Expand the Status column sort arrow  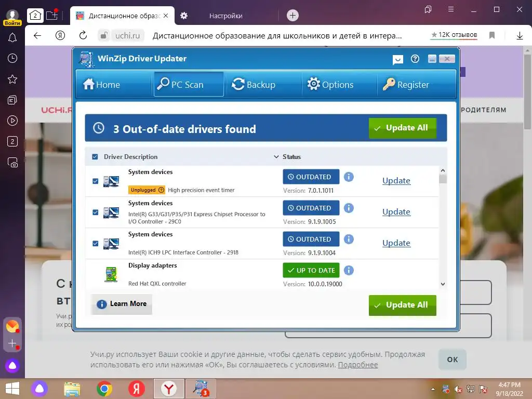(276, 157)
